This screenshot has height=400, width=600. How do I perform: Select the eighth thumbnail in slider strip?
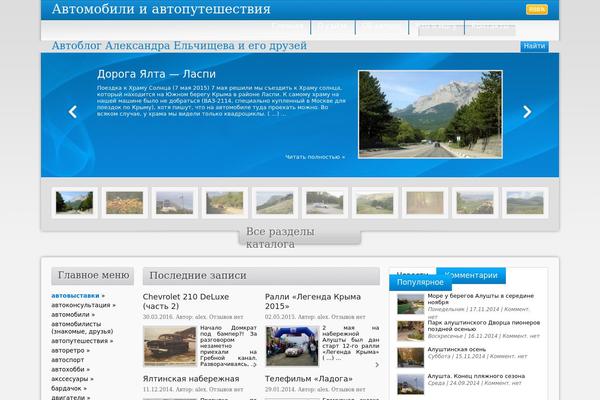tap(425, 202)
